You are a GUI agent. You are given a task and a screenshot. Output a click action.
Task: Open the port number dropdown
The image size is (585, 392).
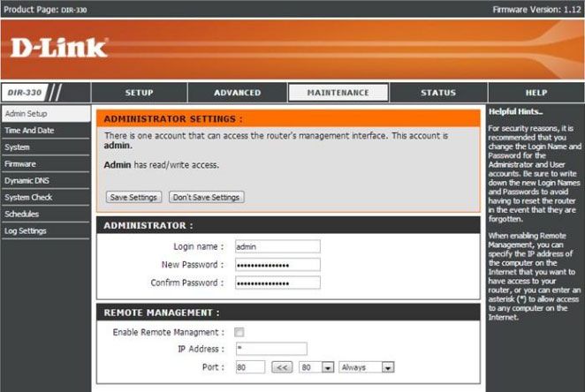tap(316, 366)
